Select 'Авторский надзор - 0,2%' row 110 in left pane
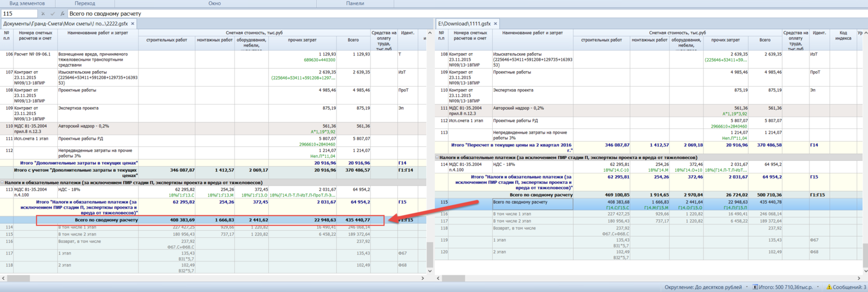Image resolution: width=868 pixels, height=292 pixels. coord(83,125)
